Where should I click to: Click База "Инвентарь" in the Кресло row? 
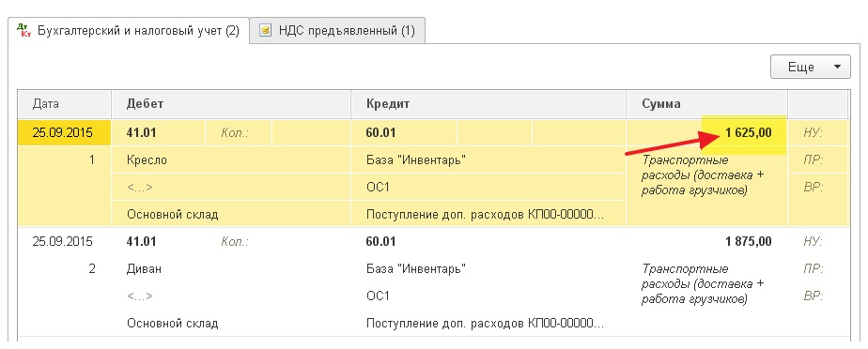(416, 160)
